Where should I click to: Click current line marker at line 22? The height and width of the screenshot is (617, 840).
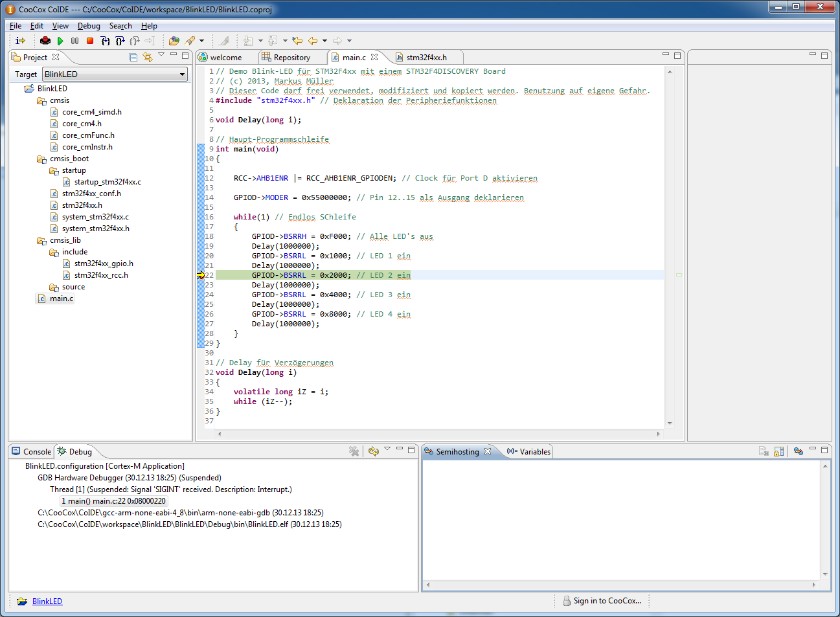pos(201,275)
